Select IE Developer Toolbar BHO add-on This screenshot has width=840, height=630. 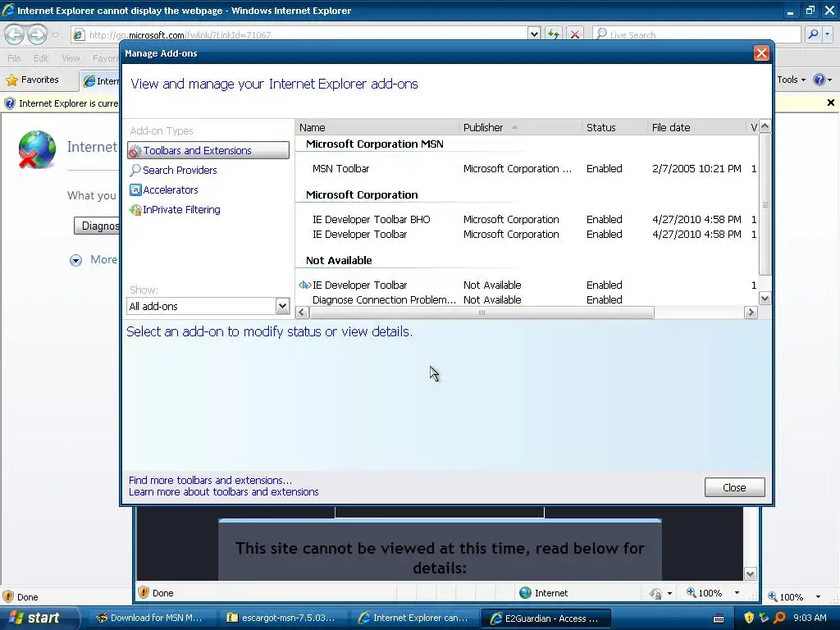pyautogui.click(x=527, y=220)
